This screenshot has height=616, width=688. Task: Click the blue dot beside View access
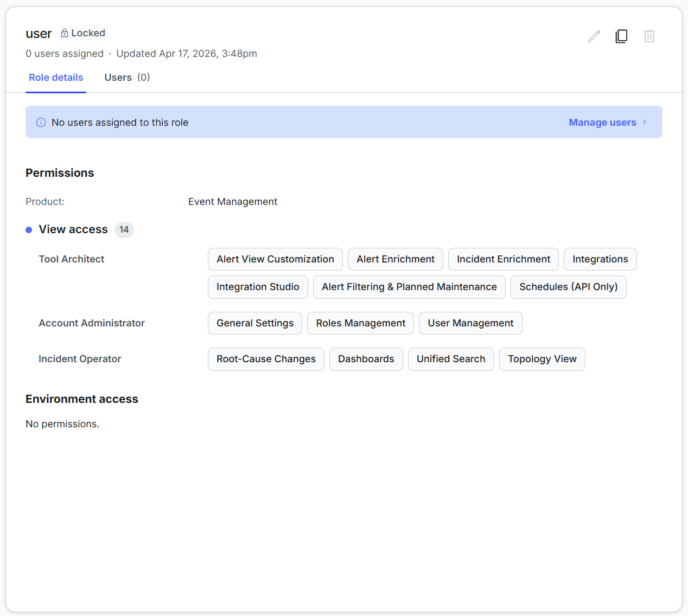pyautogui.click(x=29, y=230)
